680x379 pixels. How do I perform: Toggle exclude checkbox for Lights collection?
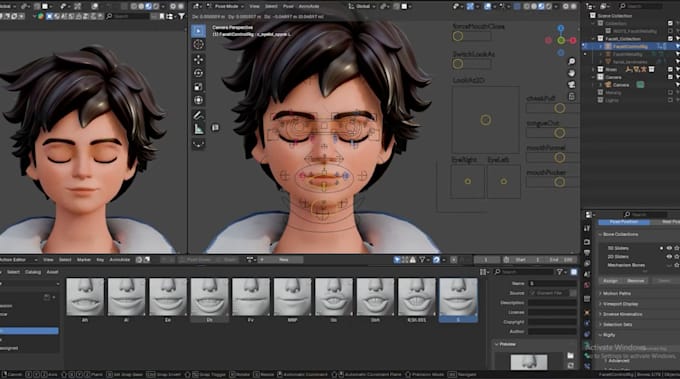pyautogui.click(x=670, y=100)
